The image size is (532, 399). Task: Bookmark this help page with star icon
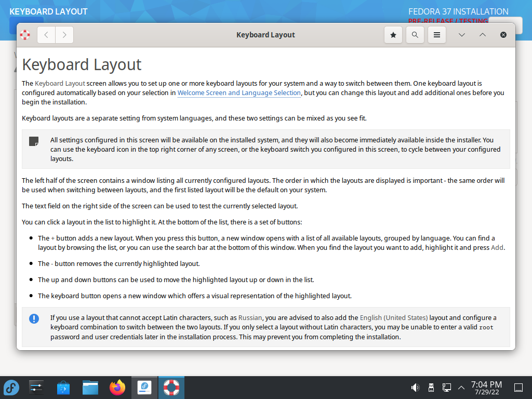[393, 35]
